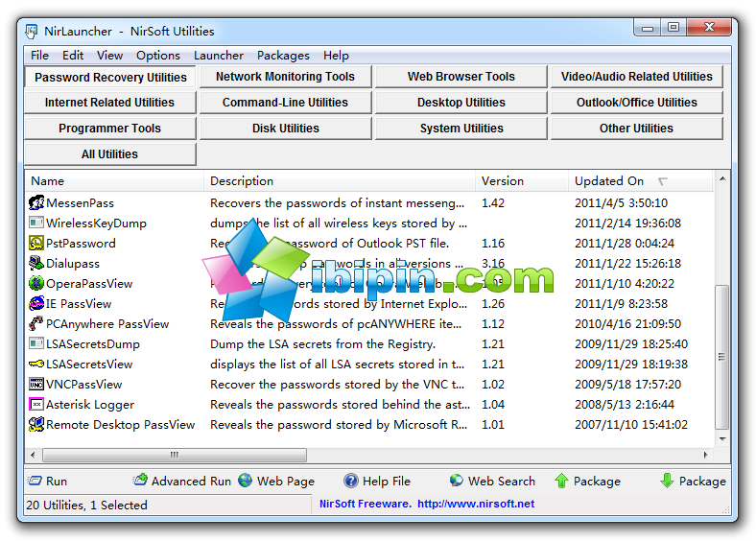756x541 pixels.
Task: Click the OperaPassView icon
Action: pyautogui.click(x=36, y=284)
